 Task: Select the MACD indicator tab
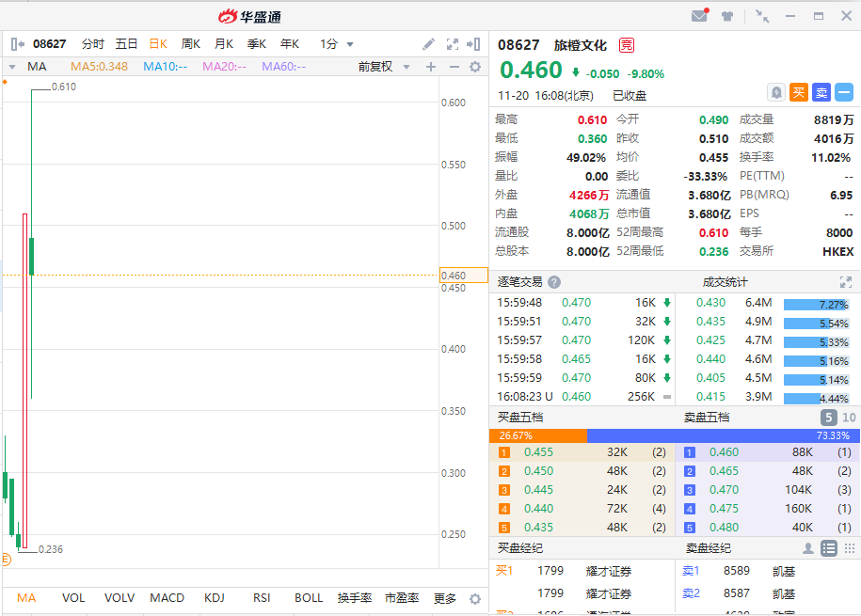coord(167,598)
